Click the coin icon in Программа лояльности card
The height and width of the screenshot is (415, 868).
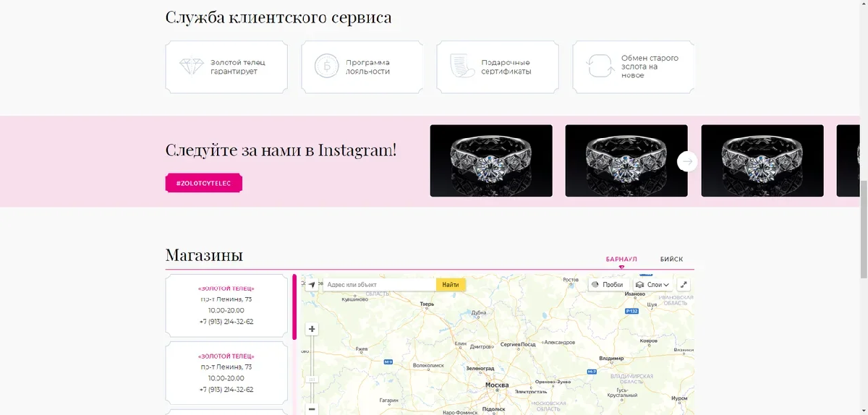pyautogui.click(x=327, y=67)
